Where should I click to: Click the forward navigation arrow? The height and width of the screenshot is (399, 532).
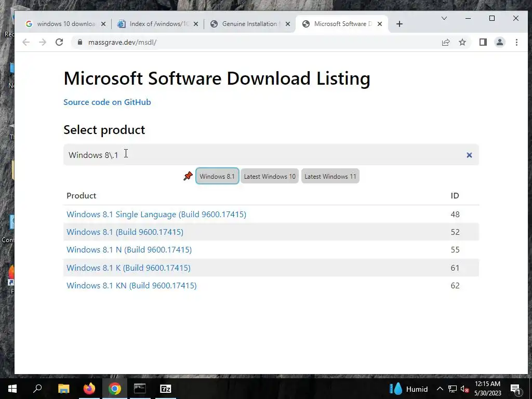pos(43,42)
